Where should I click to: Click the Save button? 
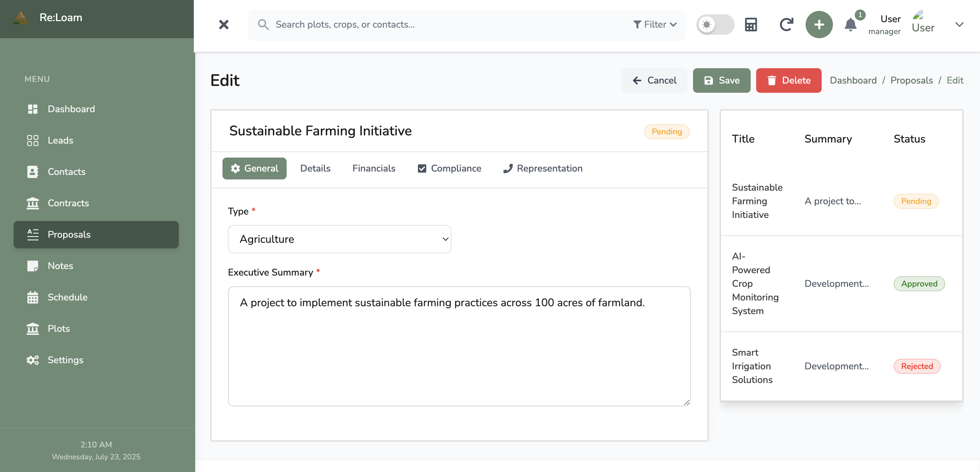point(721,80)
